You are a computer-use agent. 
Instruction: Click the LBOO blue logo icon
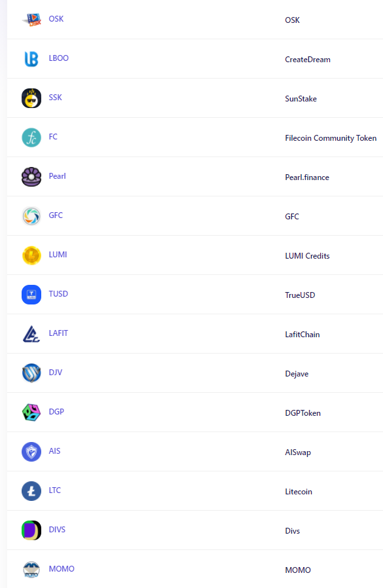(31, 59)
